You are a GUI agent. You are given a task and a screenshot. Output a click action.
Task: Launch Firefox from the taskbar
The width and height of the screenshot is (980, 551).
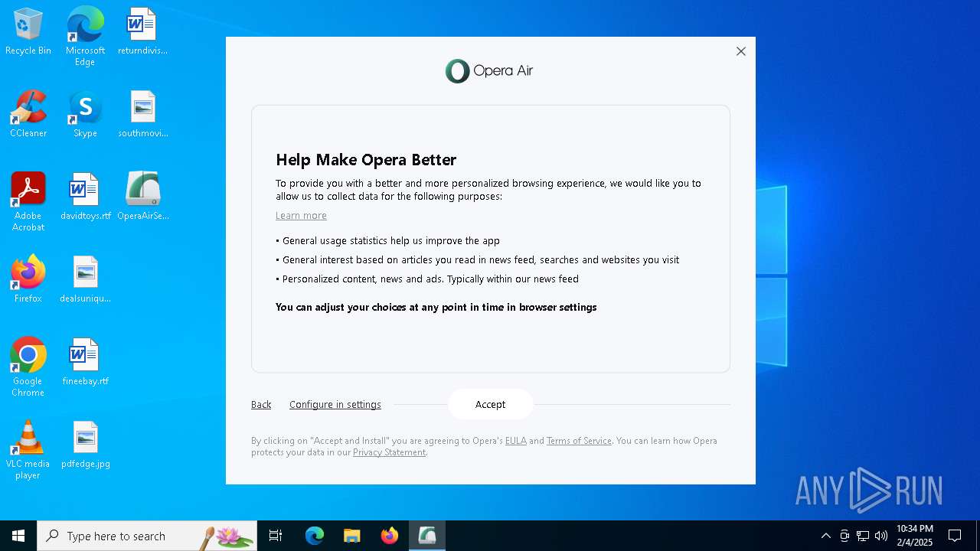click(389, 536)
